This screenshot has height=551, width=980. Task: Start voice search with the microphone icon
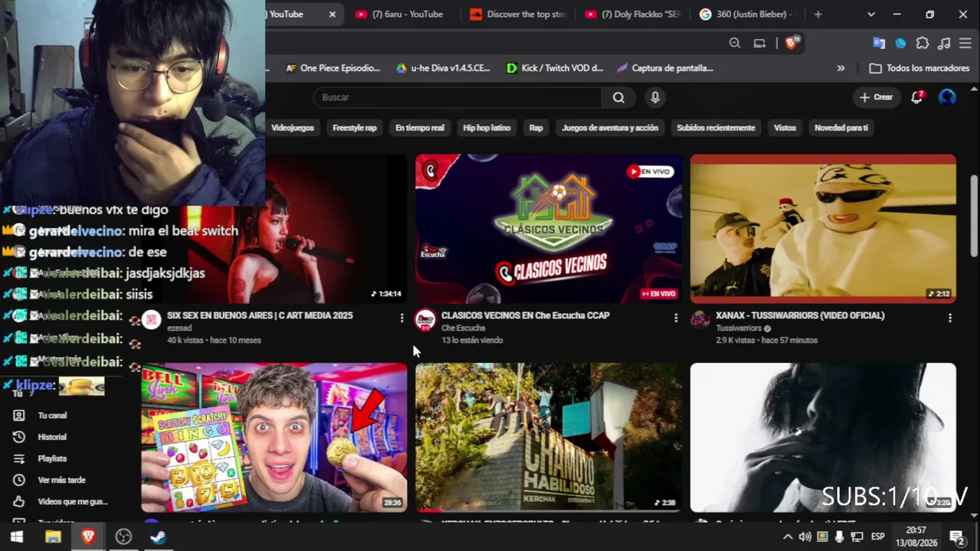click(655, 97)
